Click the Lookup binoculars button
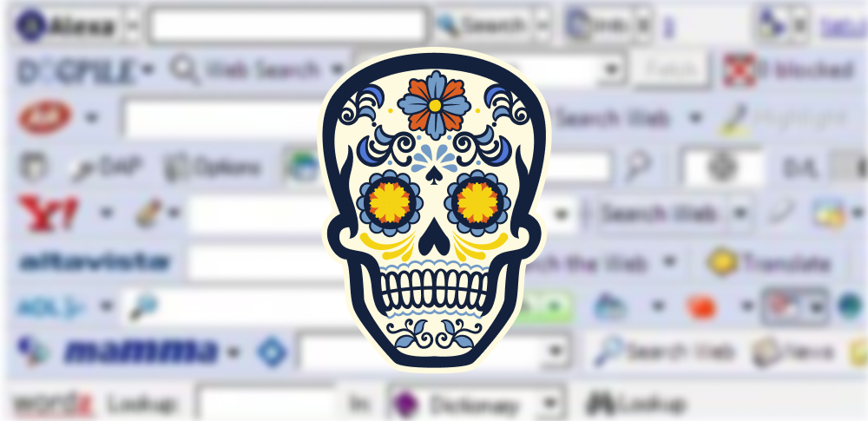 [636, 404]
